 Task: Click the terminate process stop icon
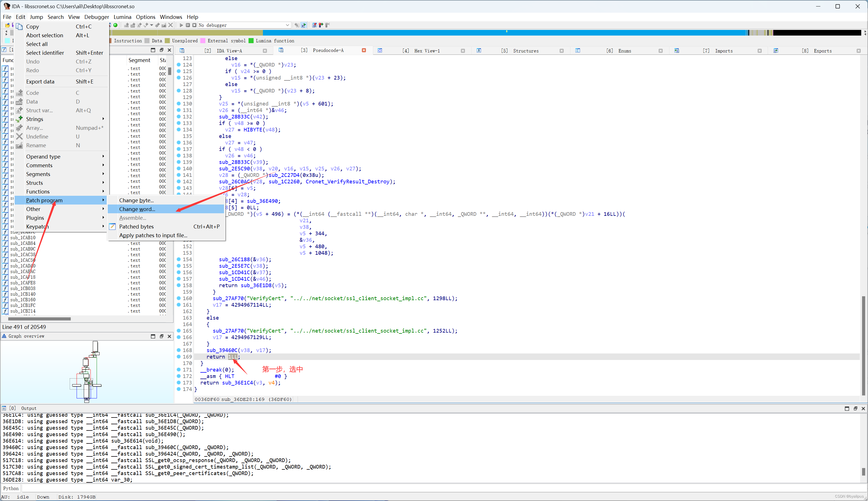(194, 25)
